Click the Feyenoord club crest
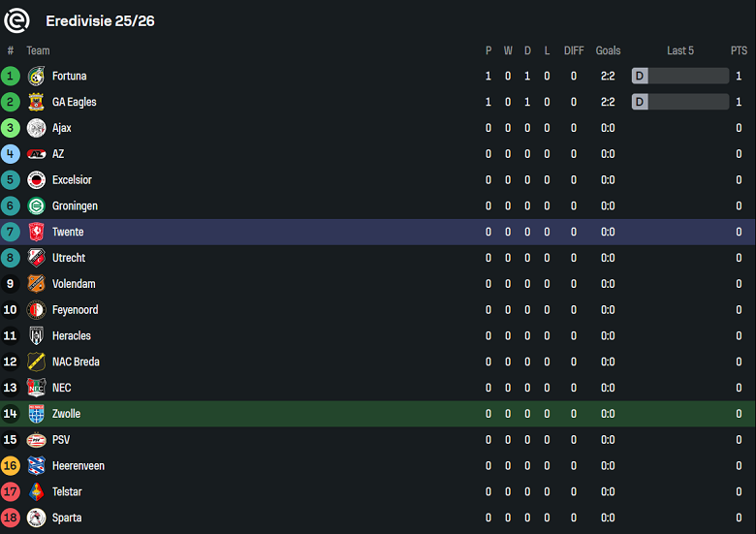The width and height of the screenshot is (756, 534). tap(37, 310)
